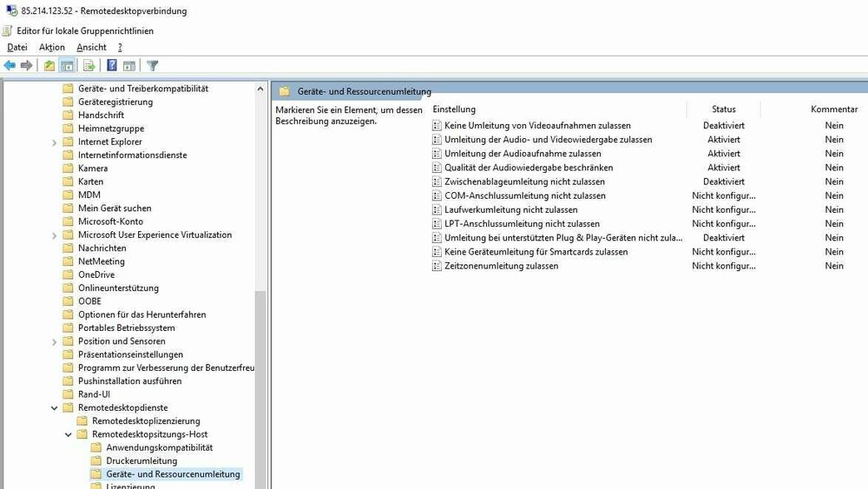The width and height of the screenshot is (868, 489).
Task: Sort by the Status column header
Action: [x=723, y=109]
